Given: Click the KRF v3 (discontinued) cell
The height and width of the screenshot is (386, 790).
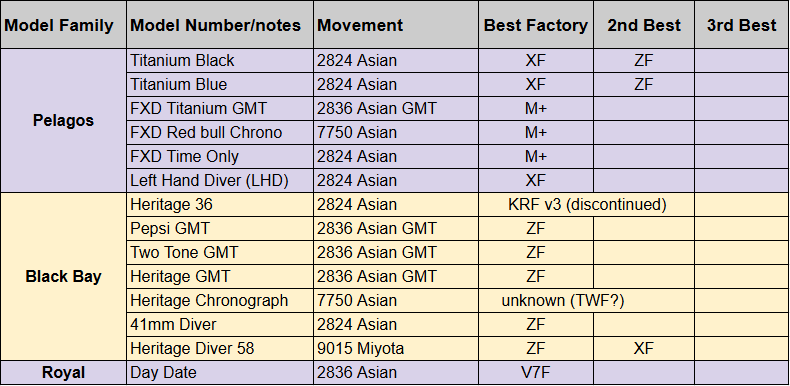Looking at the screenshot, I should tap(586, 205).
